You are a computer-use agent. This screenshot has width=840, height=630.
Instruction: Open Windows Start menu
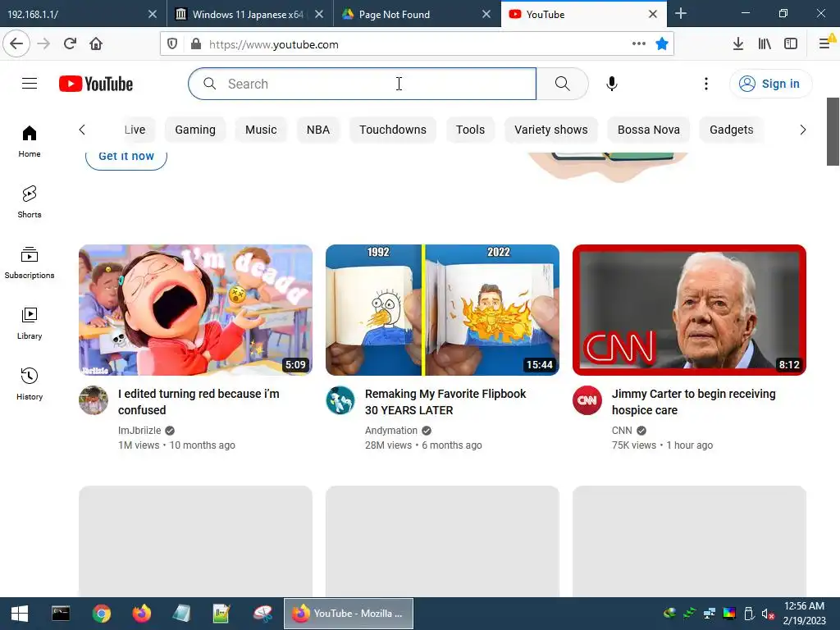20,614
